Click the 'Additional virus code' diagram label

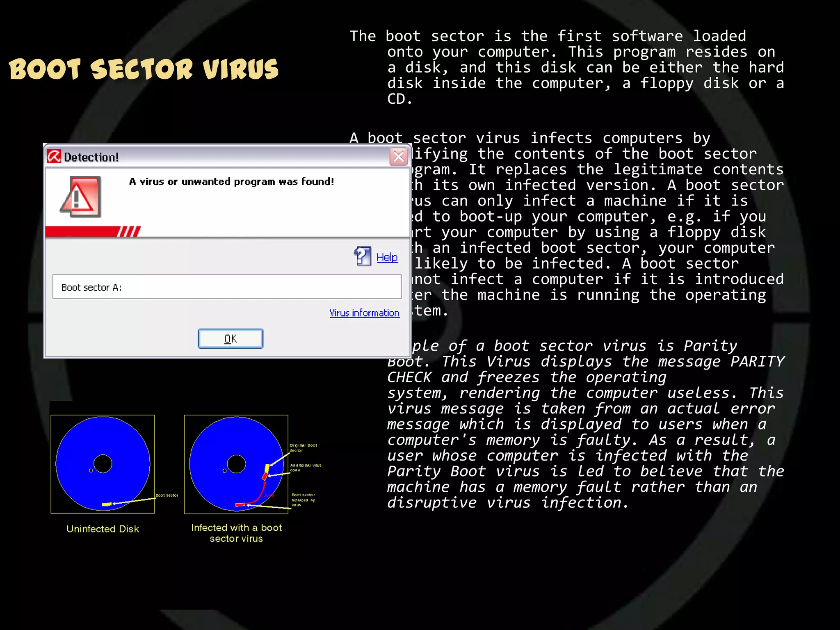pyautogui.click(x=306, y=468)
